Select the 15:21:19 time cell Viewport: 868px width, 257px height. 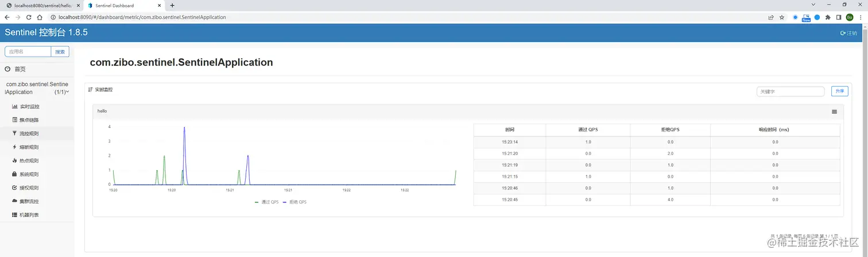pyautogui.click(x=510, y=165)
